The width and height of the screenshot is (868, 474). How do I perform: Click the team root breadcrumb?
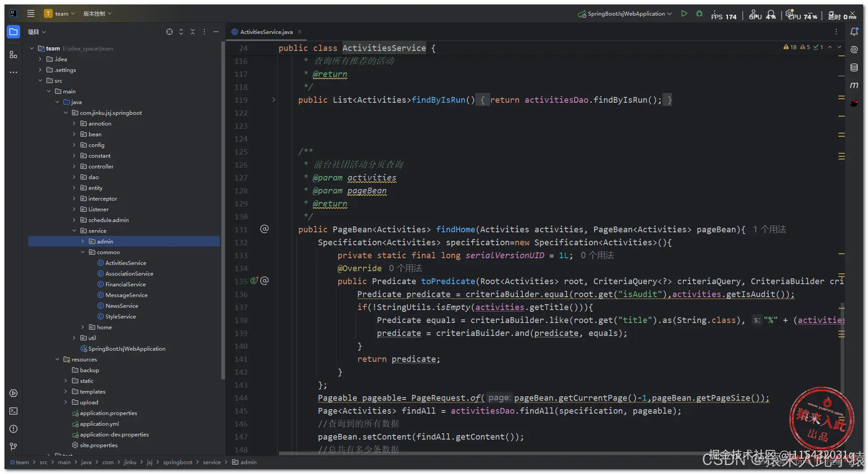coord(19,462)
